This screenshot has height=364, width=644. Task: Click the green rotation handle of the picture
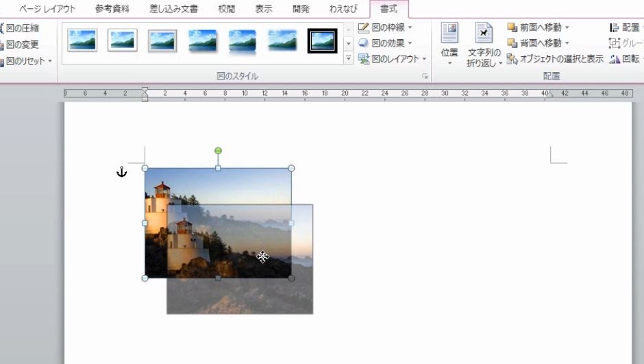[x=218, y=151]
